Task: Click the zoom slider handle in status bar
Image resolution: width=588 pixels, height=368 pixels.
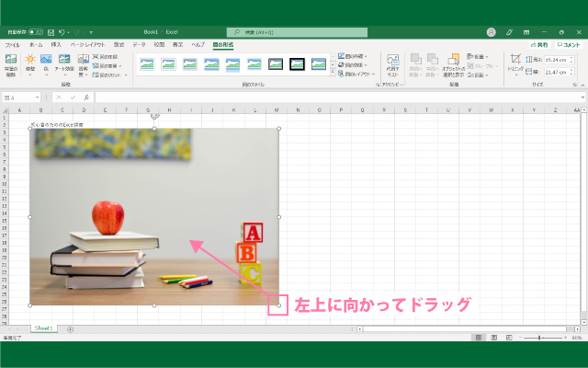Action: point(539,338)
